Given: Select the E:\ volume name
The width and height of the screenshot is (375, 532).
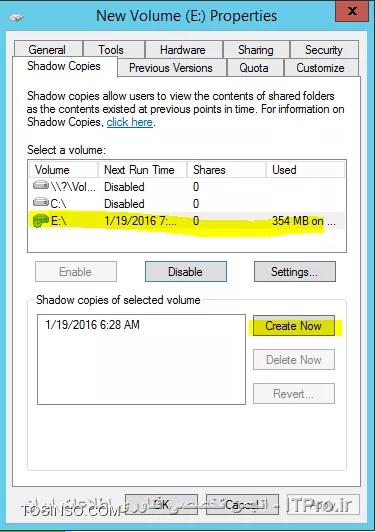Looking at the screenshot, I should point(59,221).
